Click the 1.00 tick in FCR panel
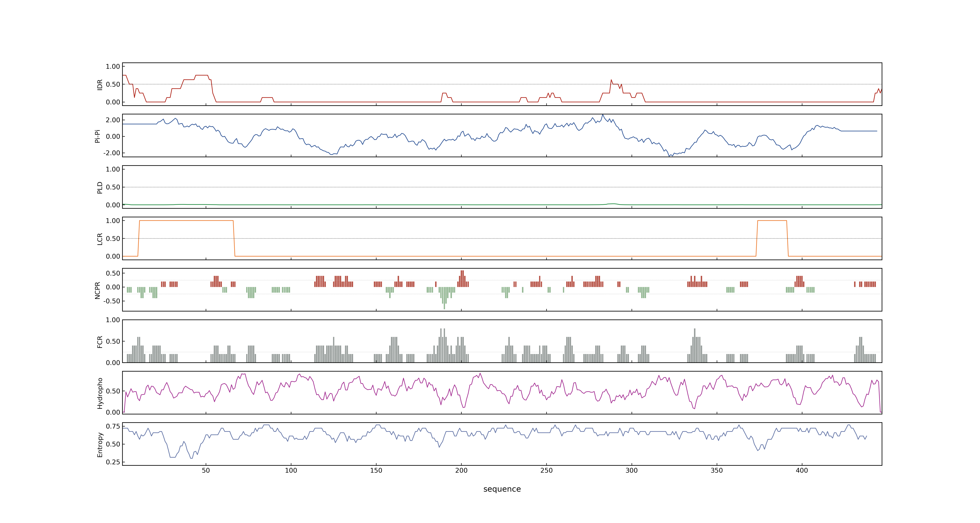The width and height of the screenshot is (980, 523). coord(113,320)
